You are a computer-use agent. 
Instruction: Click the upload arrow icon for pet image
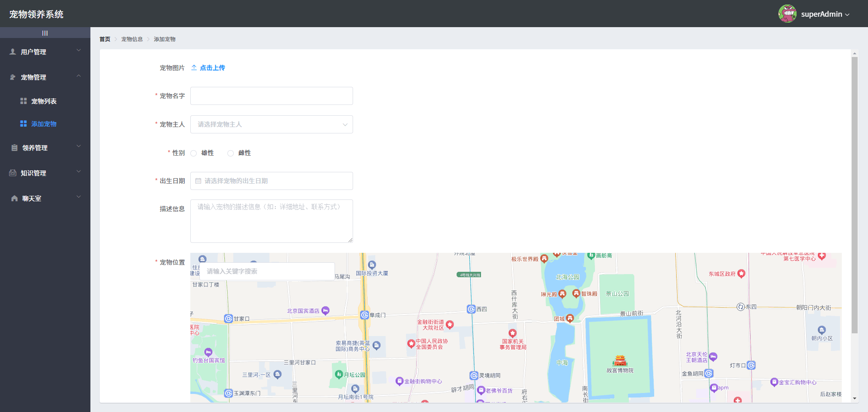tap(194, 68)
